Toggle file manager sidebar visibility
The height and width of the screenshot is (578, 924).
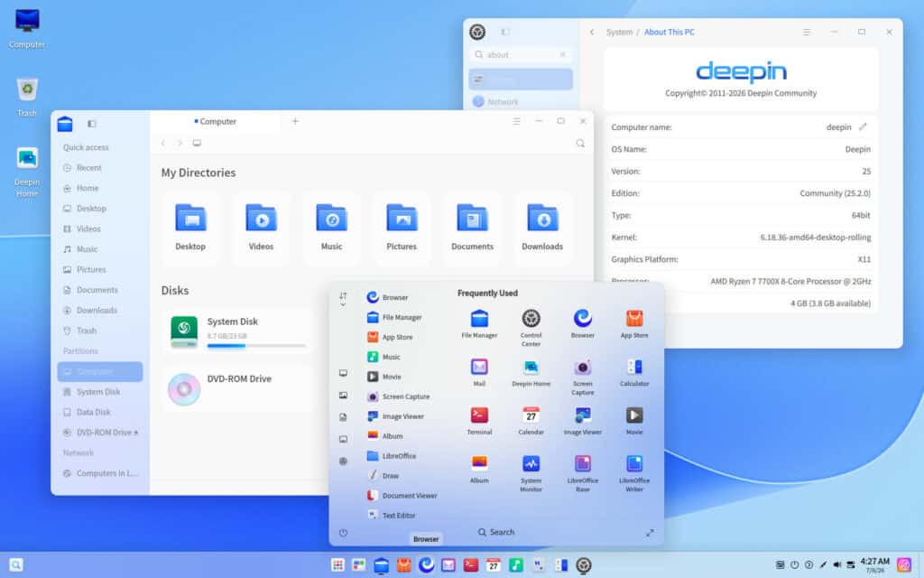pos(91,124)
